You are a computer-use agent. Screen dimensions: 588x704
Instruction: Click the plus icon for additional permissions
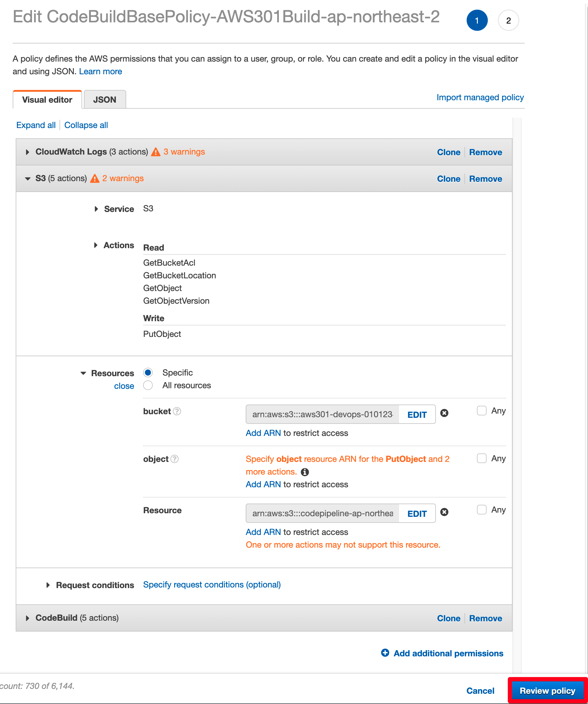(x=385, y=653)
